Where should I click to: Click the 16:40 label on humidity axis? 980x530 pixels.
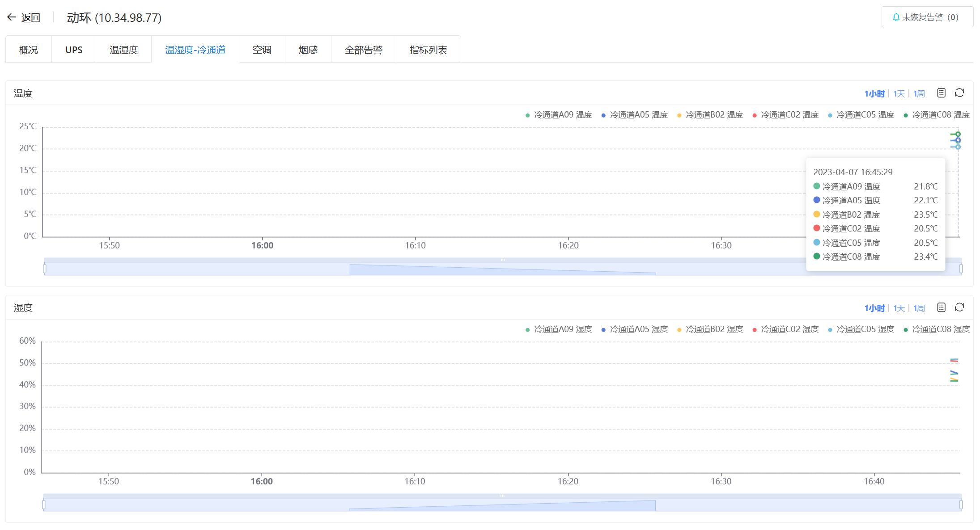[x=874, y=481]
